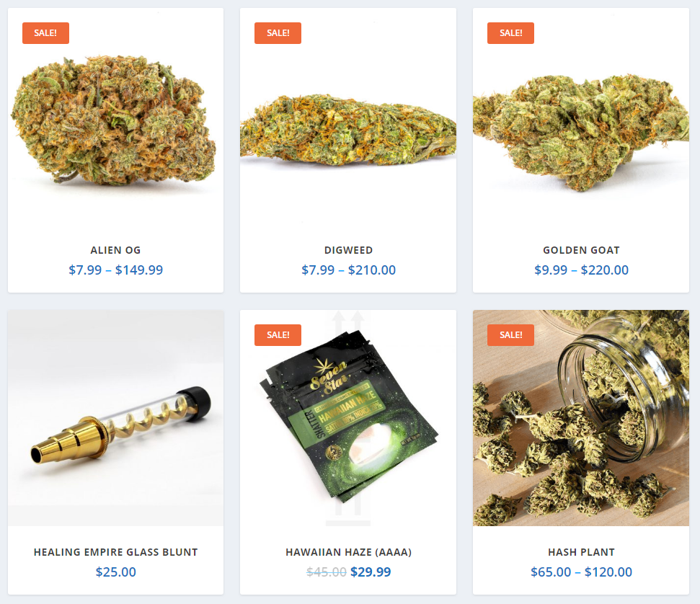Click the Sale badge on Golden Goat

point(510,33)
